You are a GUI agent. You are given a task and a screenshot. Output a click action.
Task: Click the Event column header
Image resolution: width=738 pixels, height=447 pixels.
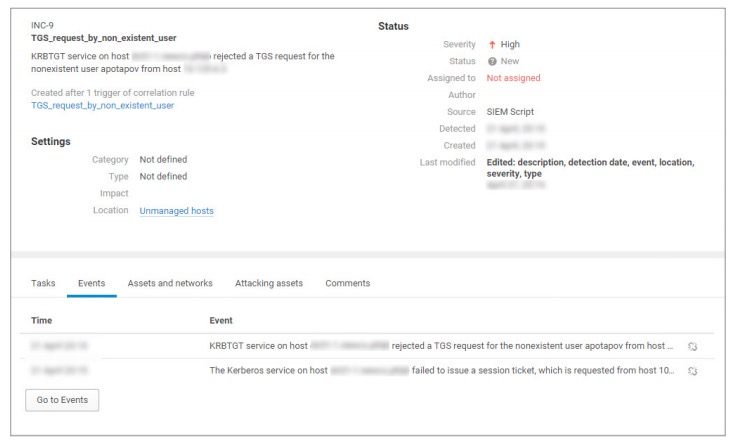tap(221, 321)
